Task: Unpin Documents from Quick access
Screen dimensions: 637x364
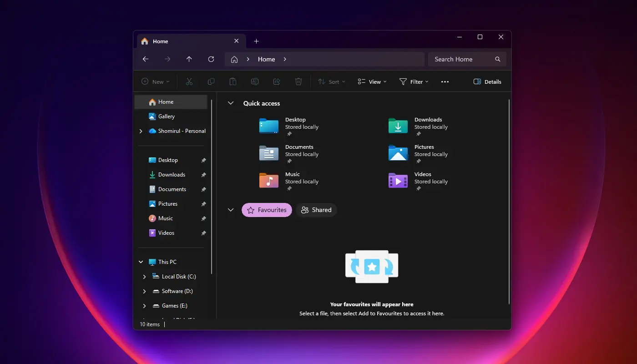Action: point(203,189)
